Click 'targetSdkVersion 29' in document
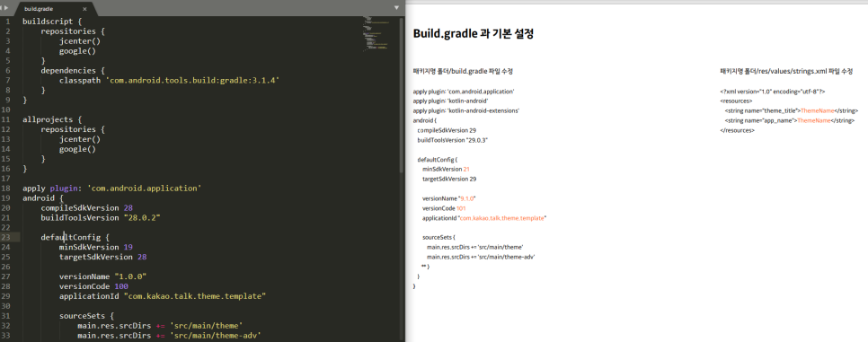Image resolution: width=868 pixels, height=342 pixels. tap(449, 179)
